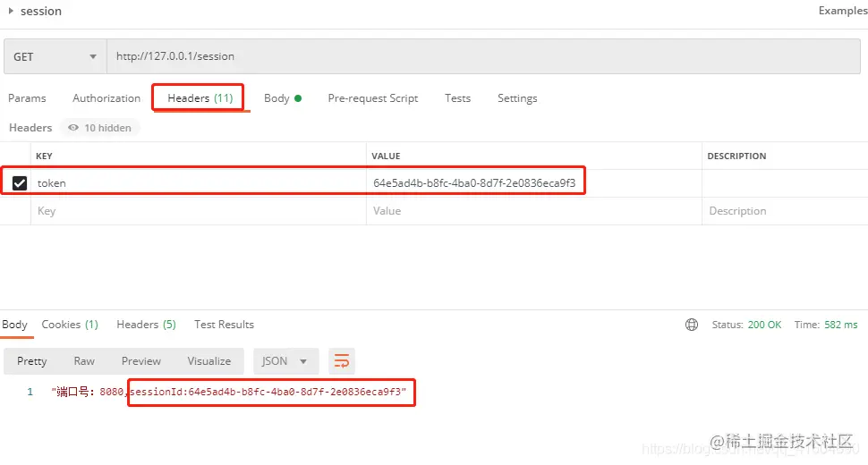
Task: Click response line number 1
Action: [x=30, y=392]
